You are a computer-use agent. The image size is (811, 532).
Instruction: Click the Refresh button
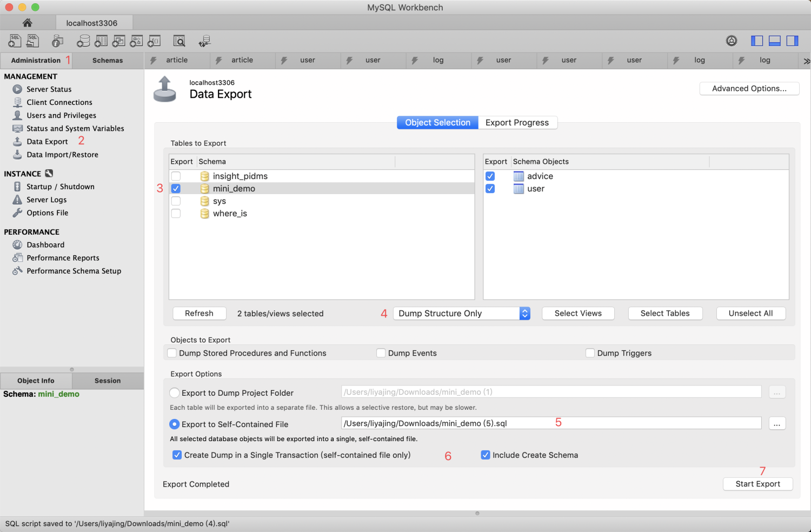(199, 314)
